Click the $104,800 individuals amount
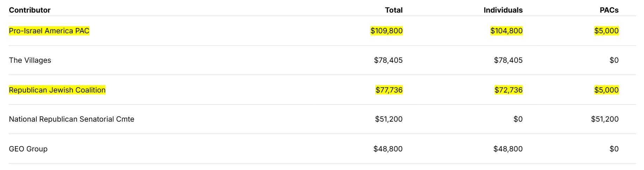 (x=507, y=31)
